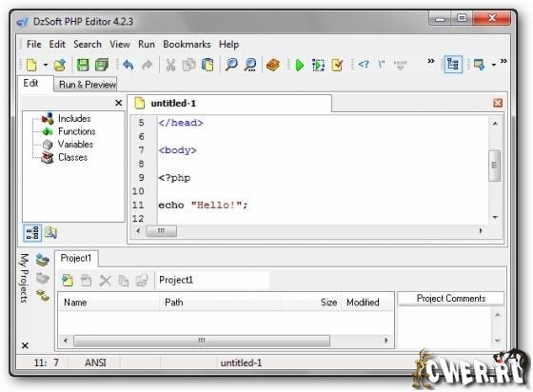
Task: Click the project list horizontal scrollbar
Action: tap(202, 341)
